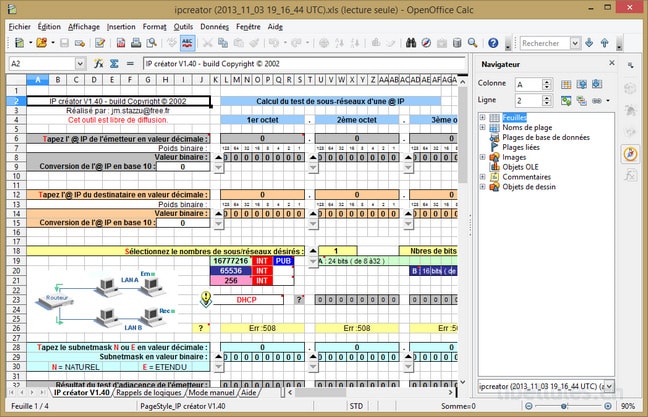Click the New document toolbar icon

coord(19,43)
